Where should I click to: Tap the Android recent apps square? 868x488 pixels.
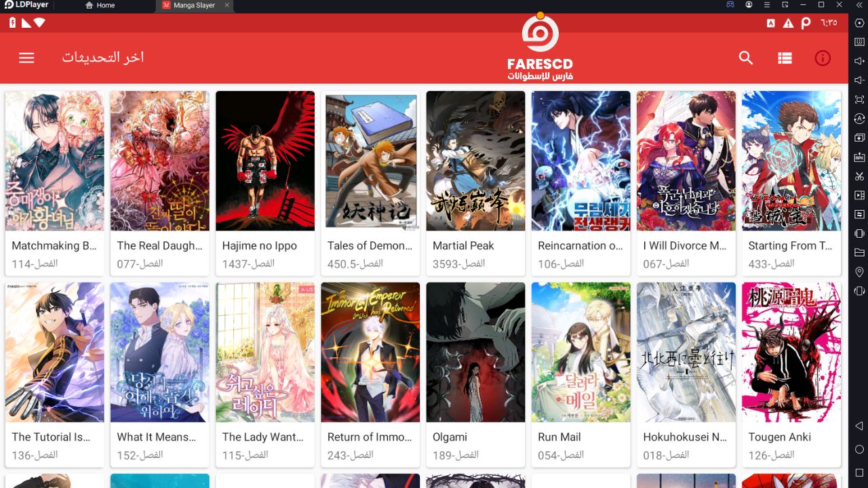[859, 472]
